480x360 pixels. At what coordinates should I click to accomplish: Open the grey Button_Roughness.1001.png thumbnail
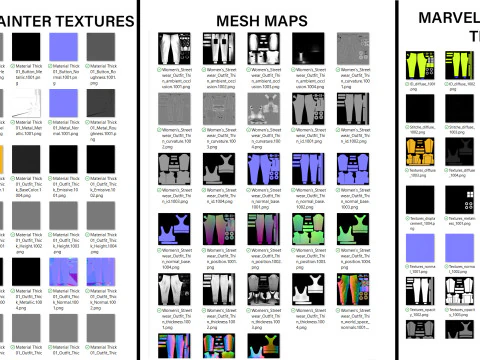[101, 47]
